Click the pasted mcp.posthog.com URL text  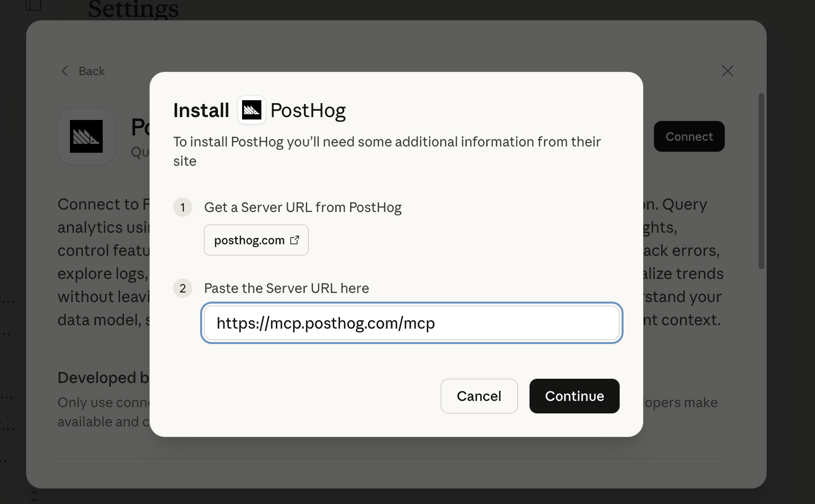click(326, 323)
